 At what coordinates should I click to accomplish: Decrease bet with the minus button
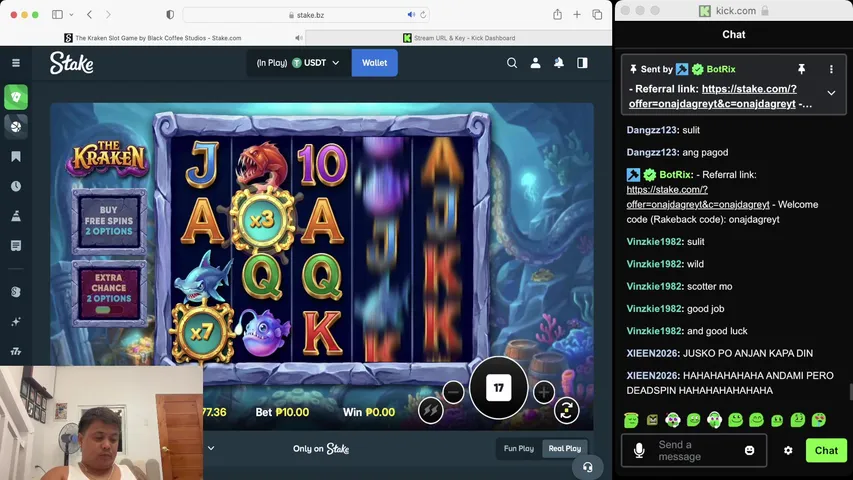(x=453, y=392)
